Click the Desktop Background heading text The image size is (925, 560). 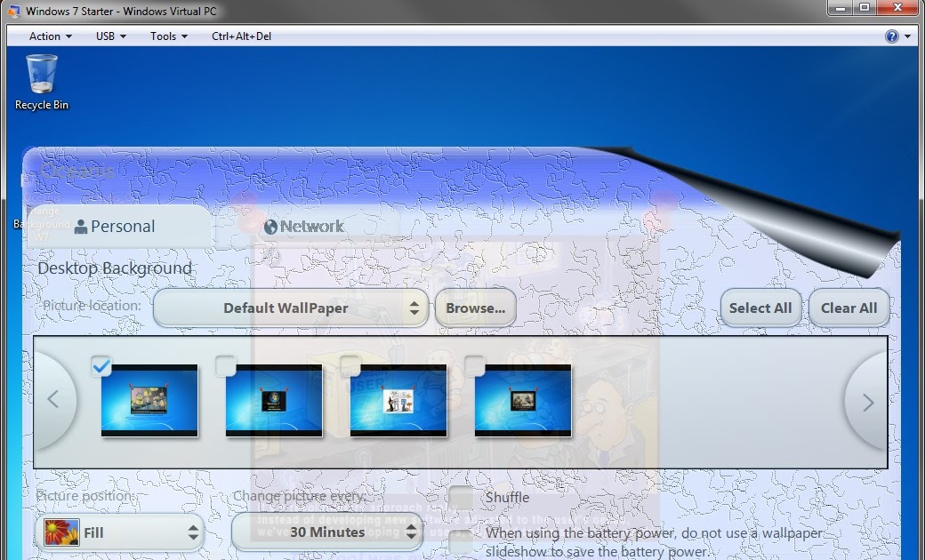point(115,268)
